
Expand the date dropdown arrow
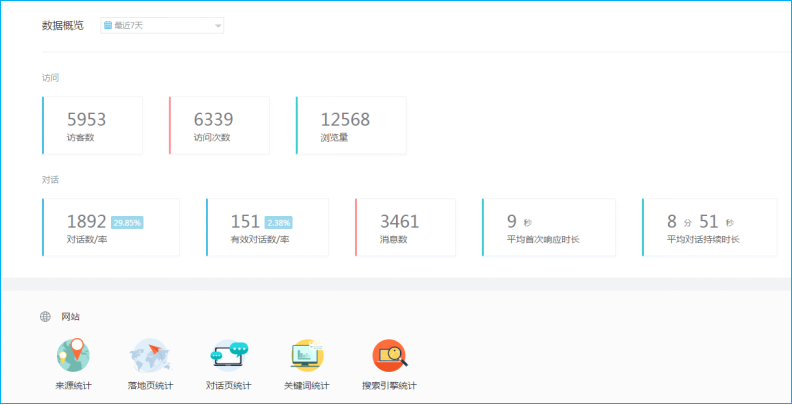coord(218,26)
